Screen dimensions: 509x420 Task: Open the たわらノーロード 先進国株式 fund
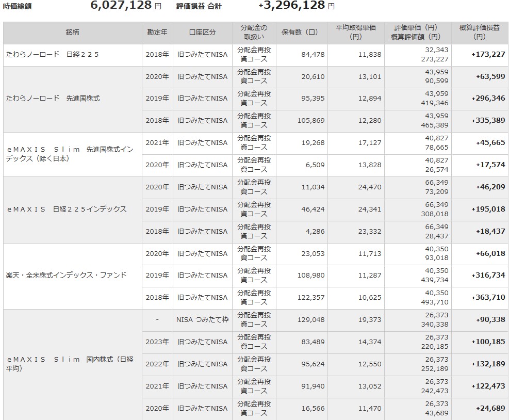[53, 99]
